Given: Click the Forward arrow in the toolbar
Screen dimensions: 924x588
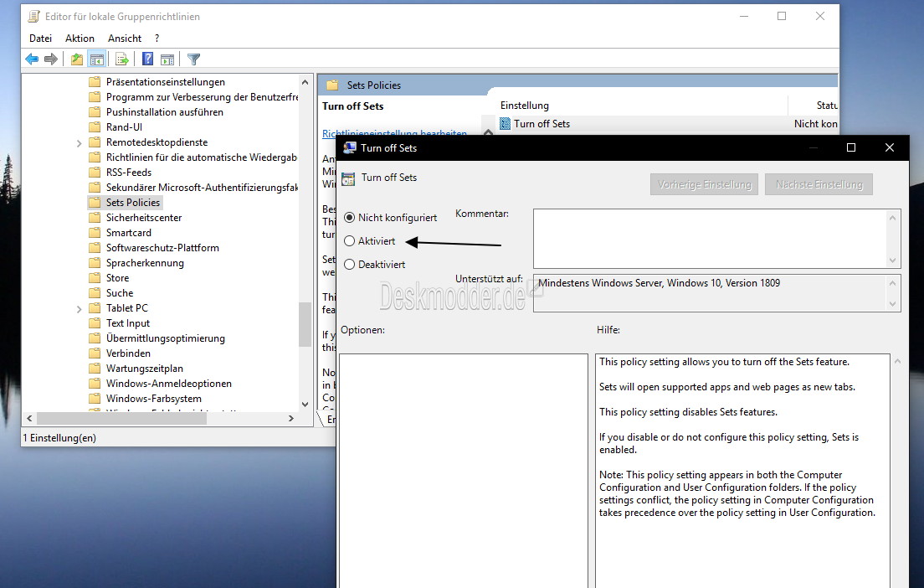Looking at the screenshot, I should coord(51,59).
